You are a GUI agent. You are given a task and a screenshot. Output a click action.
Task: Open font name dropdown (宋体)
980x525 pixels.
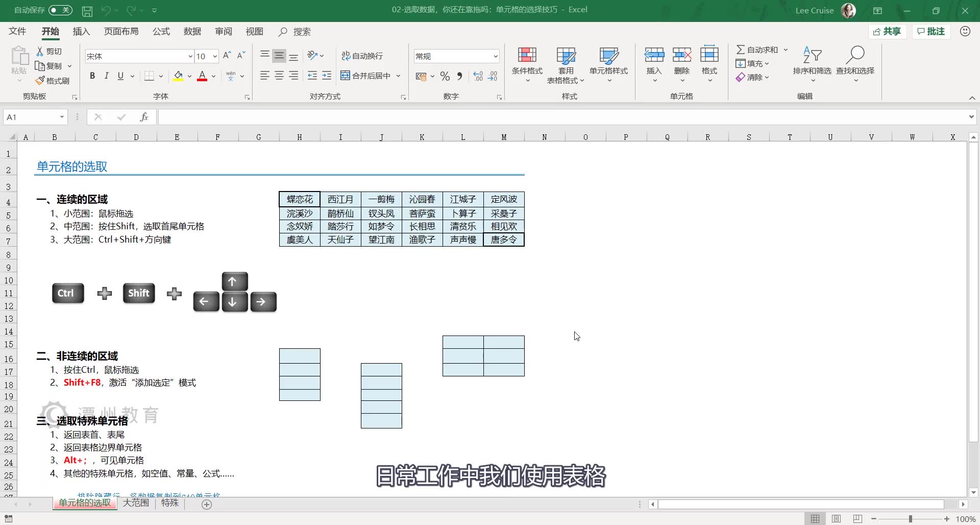click(x=190, y=56)
